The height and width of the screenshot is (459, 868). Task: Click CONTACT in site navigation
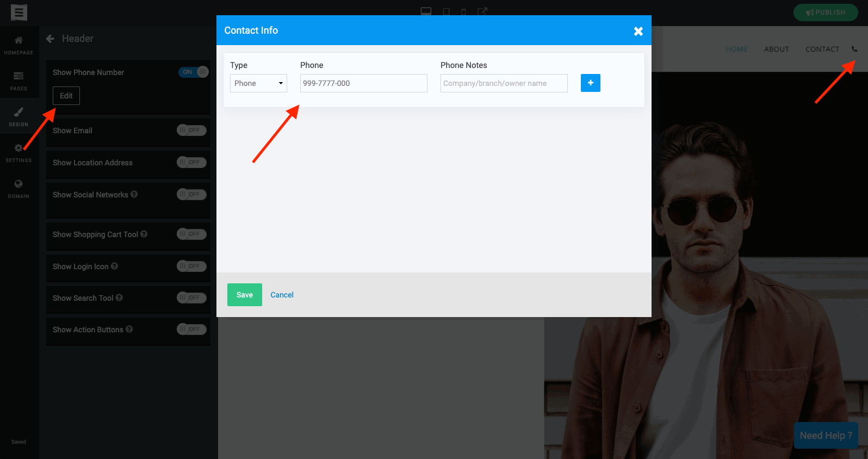pos(822,49)
